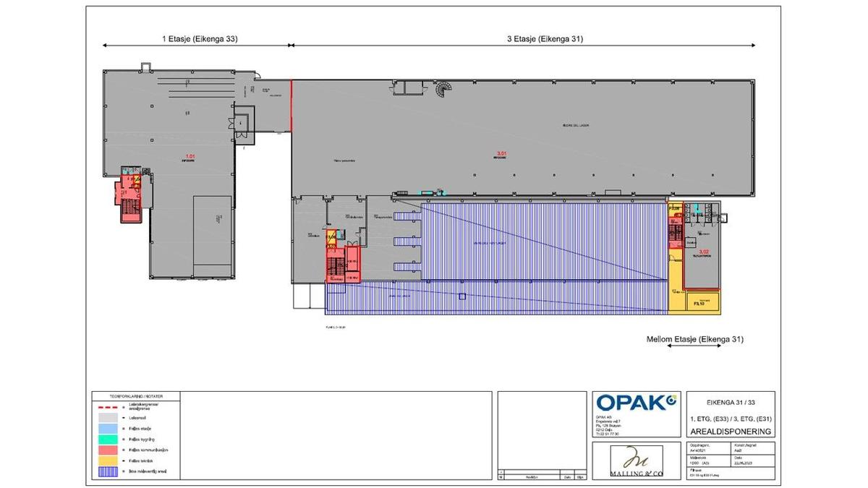868x488 pixels.
Task: Select the spiral staircase symbol
Action: click(x=443, y=90)
